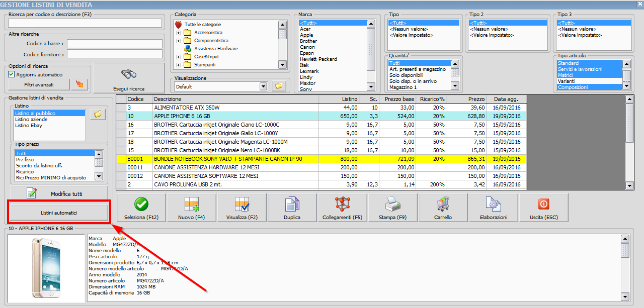This screenshot has width=644, height=308.
Task: Select Art. presenti a magazzino quantity
Action: click(x=419, y=69)
